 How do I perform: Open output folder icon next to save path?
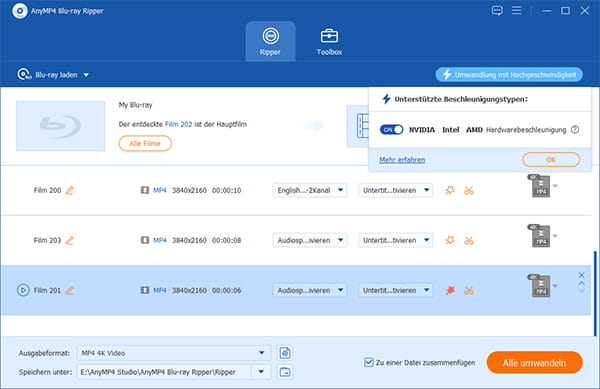[x=285, y=372]
